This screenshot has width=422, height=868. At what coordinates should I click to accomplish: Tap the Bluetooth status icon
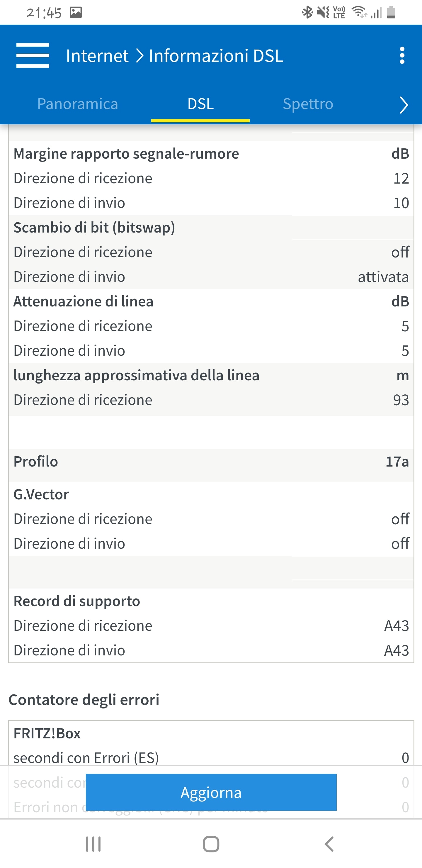[307, 13]
